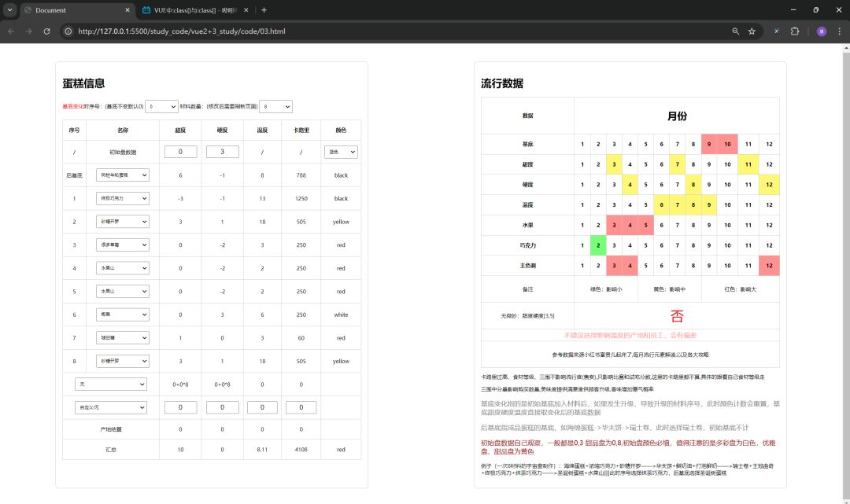The height and width of the screenshot is (504, 850).
Task: Open the zoom magnifier icon in address bar
Action: click(736, 31)
